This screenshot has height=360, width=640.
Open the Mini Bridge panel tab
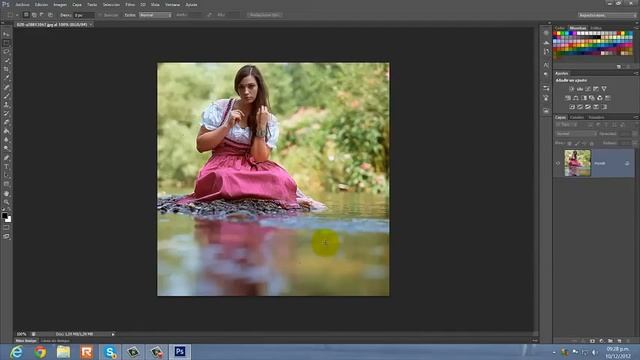click(26, 340)
